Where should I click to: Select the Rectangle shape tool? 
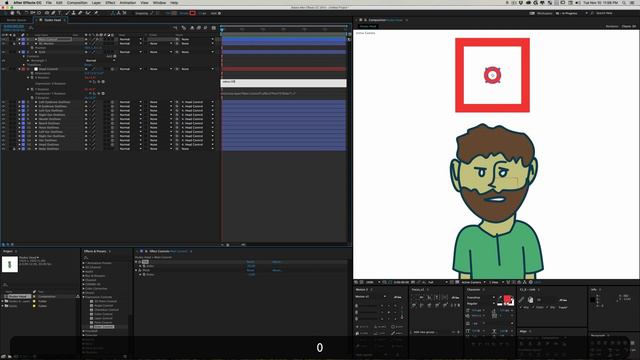click(47, 13)
